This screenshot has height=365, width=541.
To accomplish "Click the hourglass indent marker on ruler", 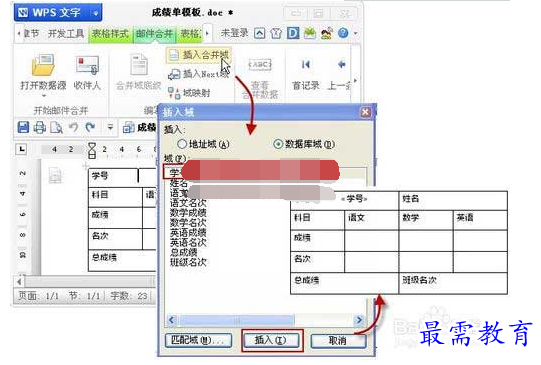I will point(92,150).
